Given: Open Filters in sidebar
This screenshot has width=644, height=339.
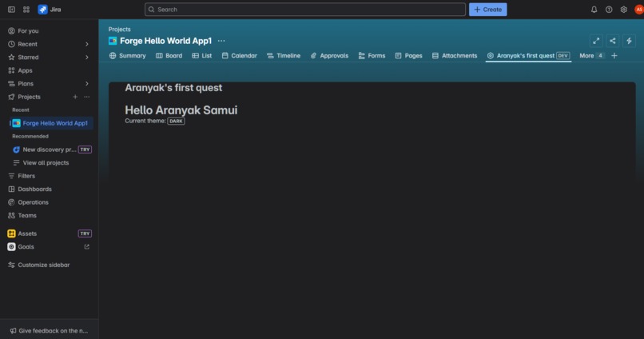Looking at the screenshot, I should click(50, 176).
